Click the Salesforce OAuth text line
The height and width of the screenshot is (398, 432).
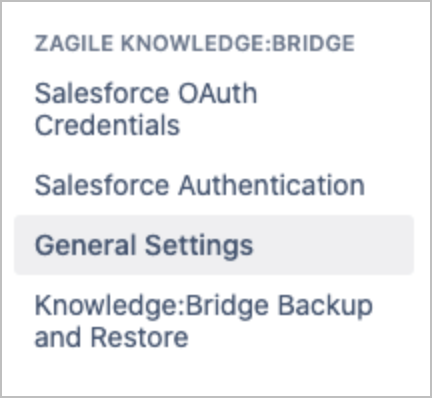coord(146,93)
